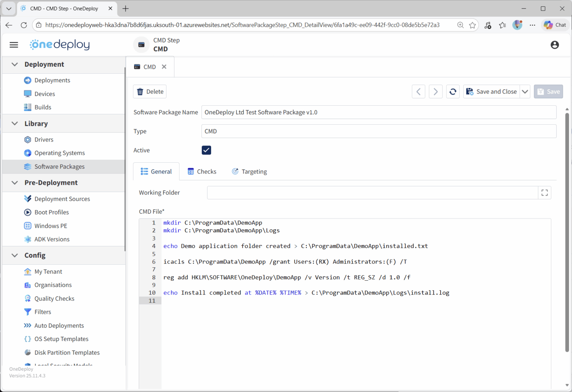The width and height of the screenshot is (572, 392).
Task: Click the refresh record icon in toolbar
Action: pyautogui.click(x=453, y=92)
